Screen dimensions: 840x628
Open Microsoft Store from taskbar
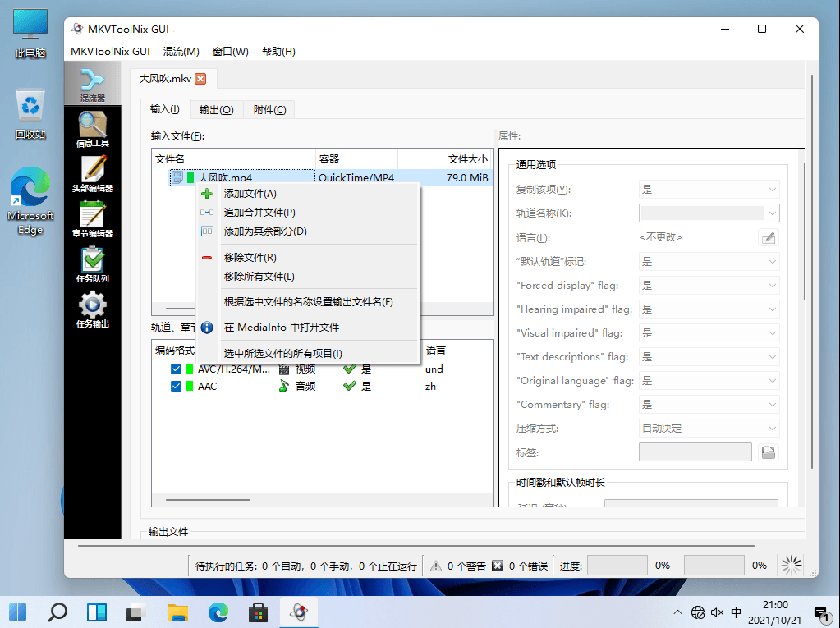coord(258,612)
